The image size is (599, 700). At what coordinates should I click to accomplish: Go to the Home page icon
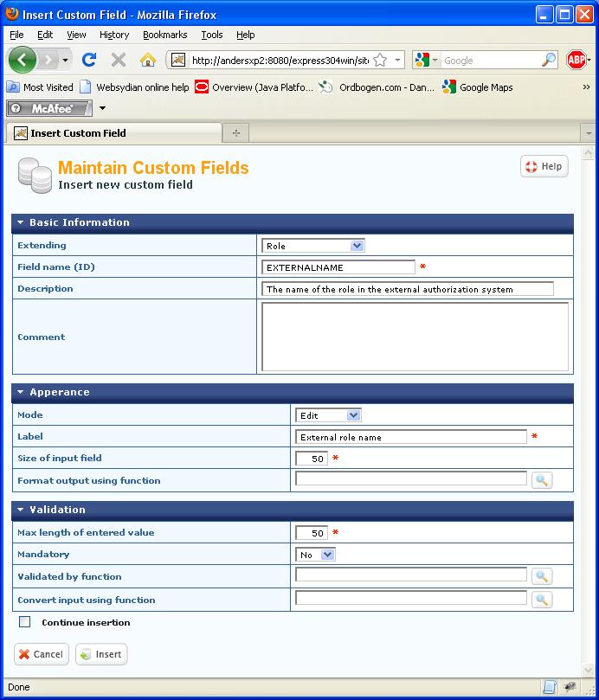point(147,60)
